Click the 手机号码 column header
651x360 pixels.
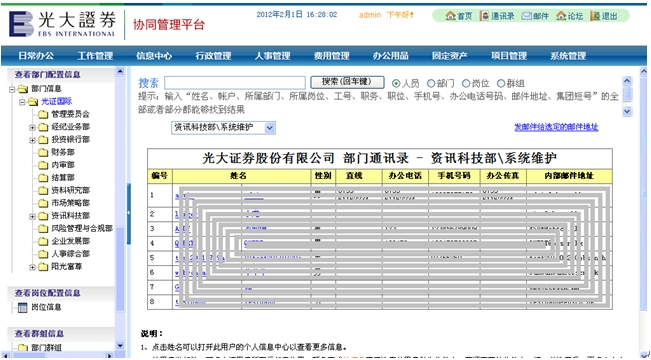coord(454,176)
